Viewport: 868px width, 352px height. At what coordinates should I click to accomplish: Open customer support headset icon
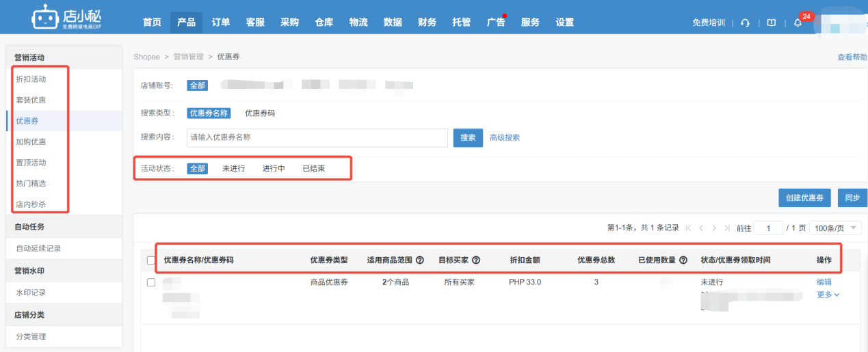pos(745,23)
